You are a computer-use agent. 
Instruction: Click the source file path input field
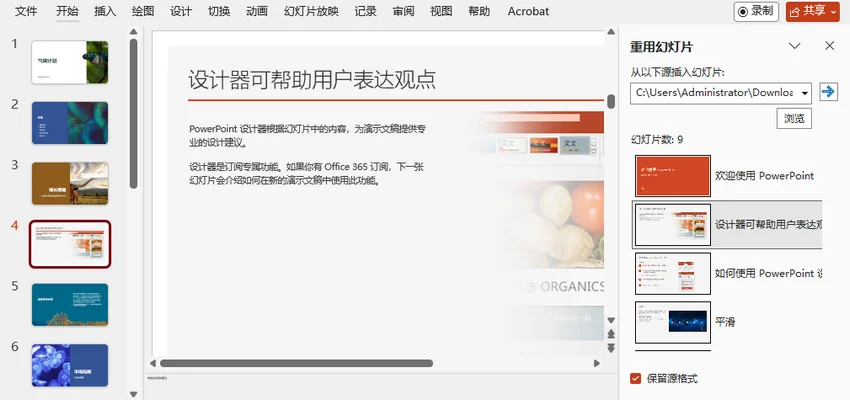pos(714,93)
